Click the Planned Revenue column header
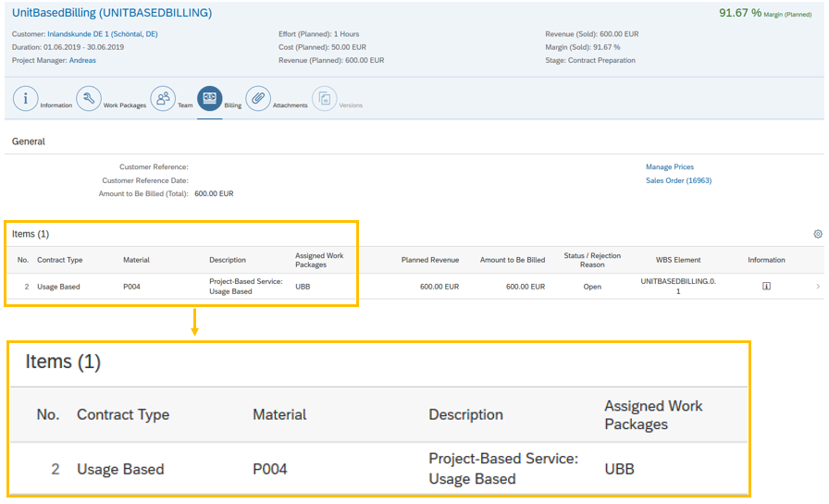829x504 pixels. (x=430, y=260)
